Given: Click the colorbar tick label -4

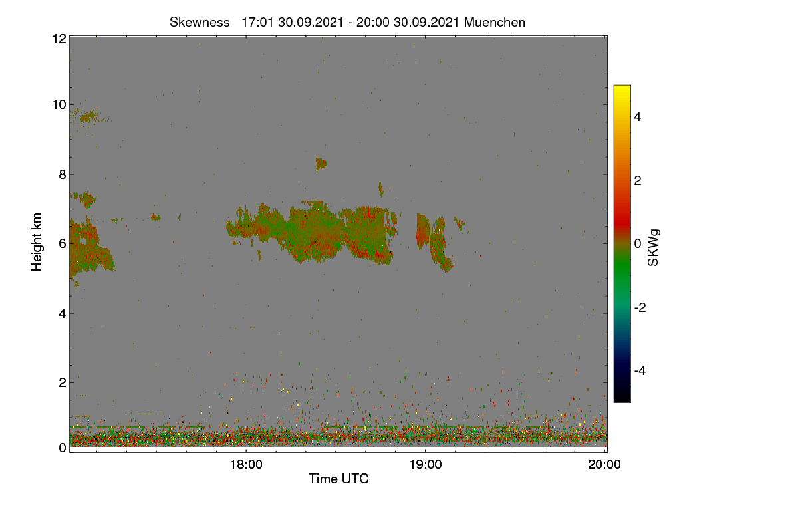Looking at the screenshot, I should (639, 370).
